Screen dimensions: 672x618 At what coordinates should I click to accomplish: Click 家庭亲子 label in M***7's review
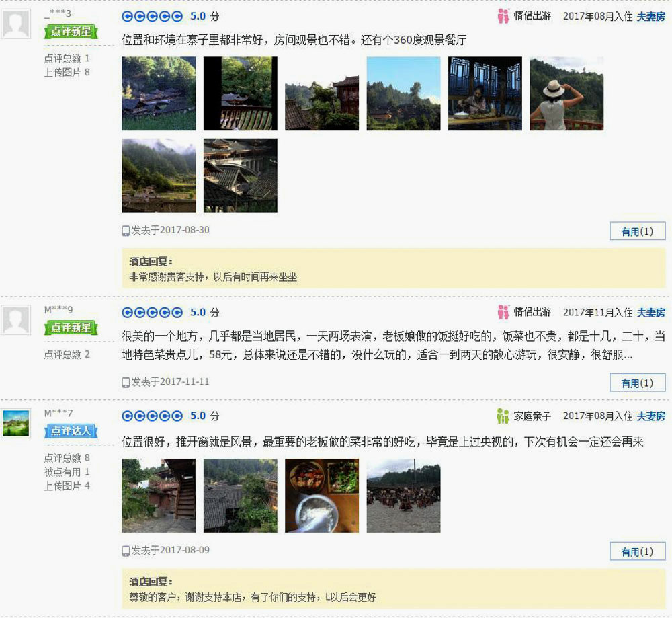point(532,416)
